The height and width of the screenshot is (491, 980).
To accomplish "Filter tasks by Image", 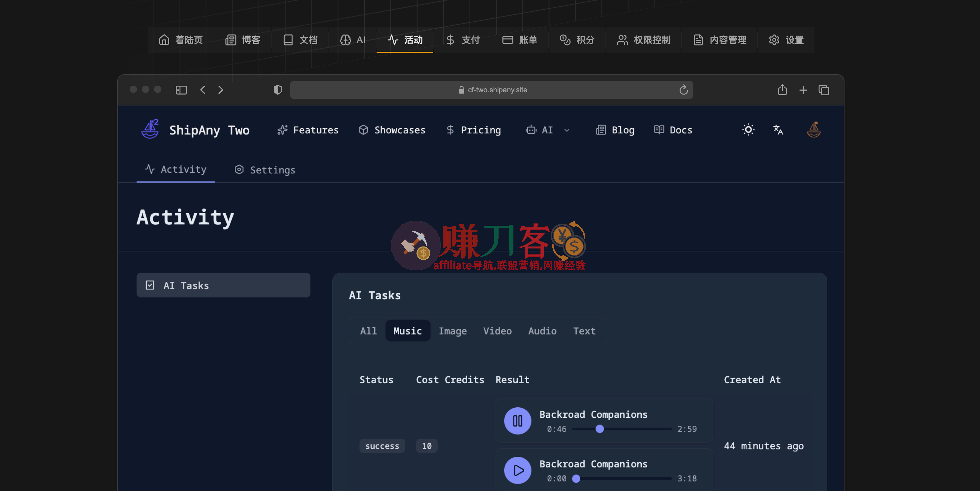I will click(x=453, y=331).
